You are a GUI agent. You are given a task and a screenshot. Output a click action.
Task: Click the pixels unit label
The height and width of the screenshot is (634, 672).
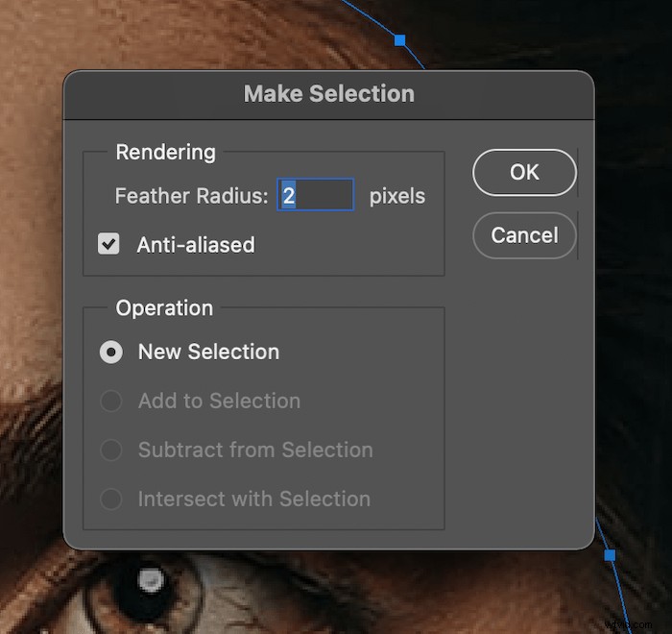tap(397, 197)
